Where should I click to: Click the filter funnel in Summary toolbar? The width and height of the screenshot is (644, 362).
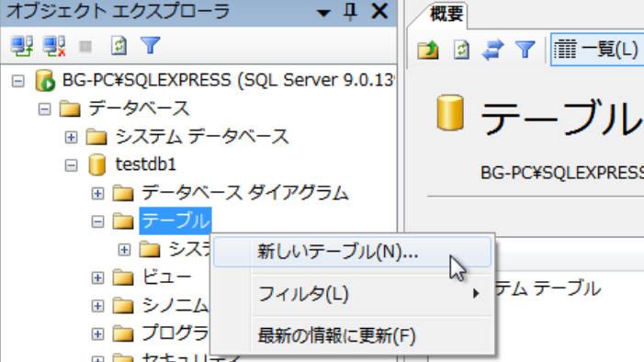click(x=525, y=51)
